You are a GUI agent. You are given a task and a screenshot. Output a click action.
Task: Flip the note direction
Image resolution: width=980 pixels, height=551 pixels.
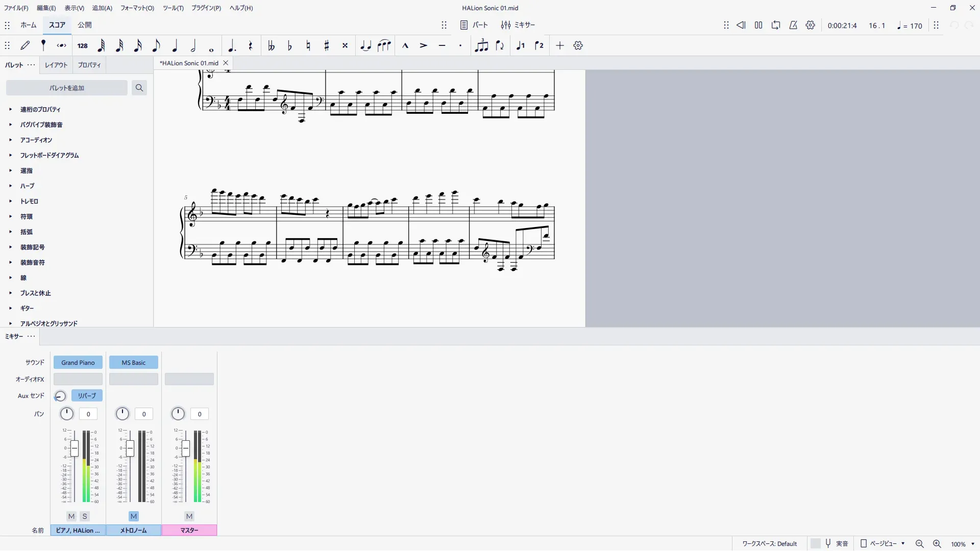pos(500,45)
